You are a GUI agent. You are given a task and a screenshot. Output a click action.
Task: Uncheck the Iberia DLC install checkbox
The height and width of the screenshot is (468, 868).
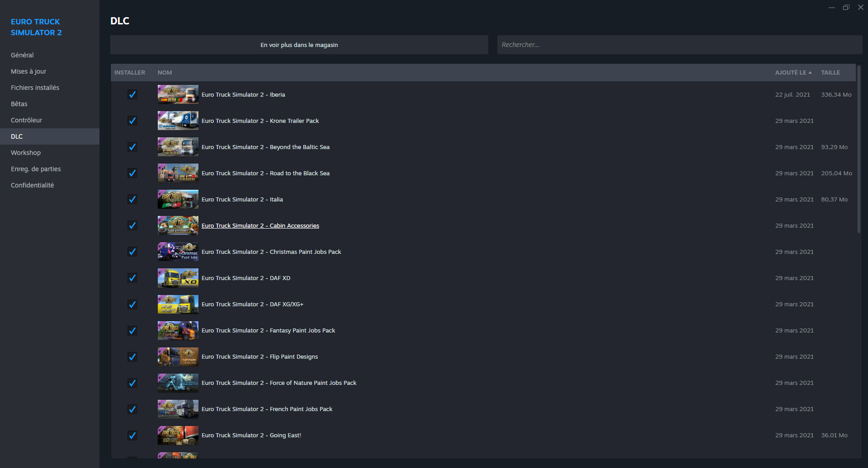click(132, 94)
